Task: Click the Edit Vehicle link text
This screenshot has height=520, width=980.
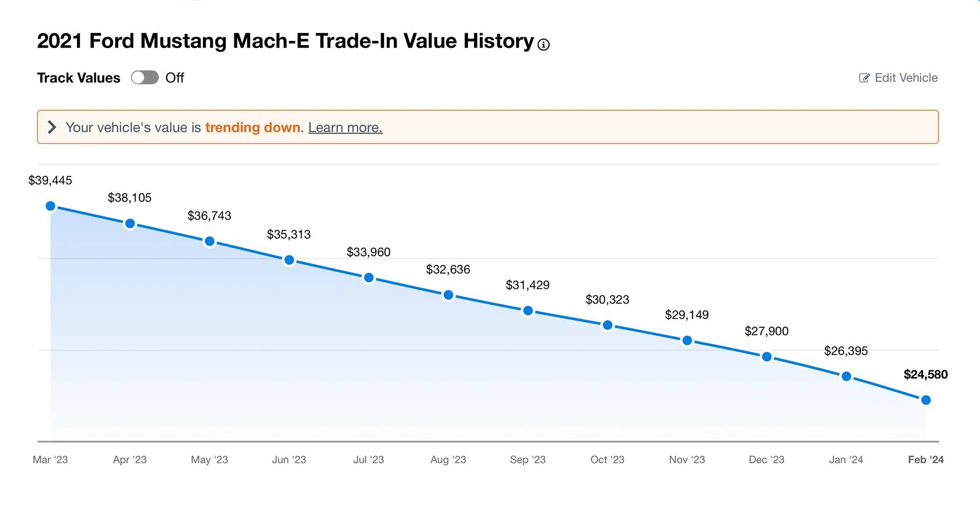Action: pos(906,78)
